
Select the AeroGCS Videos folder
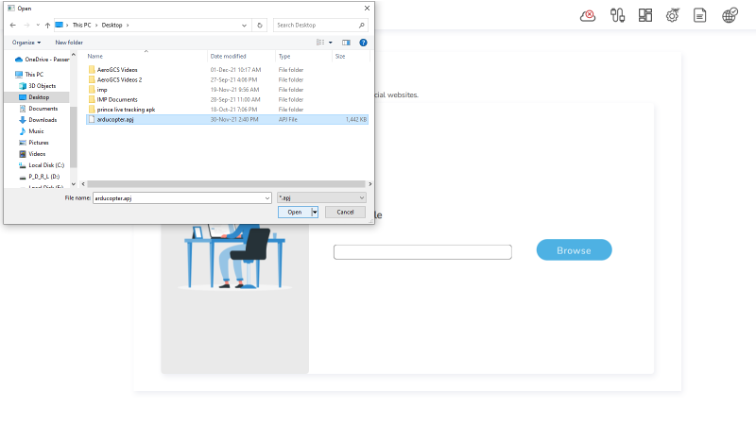click(x=113, y=70)
